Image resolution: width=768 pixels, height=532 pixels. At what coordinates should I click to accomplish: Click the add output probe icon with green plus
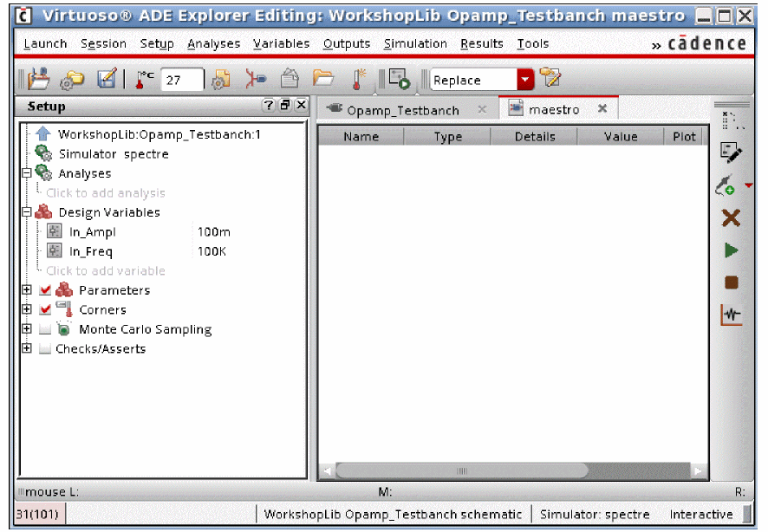point(726,185)
